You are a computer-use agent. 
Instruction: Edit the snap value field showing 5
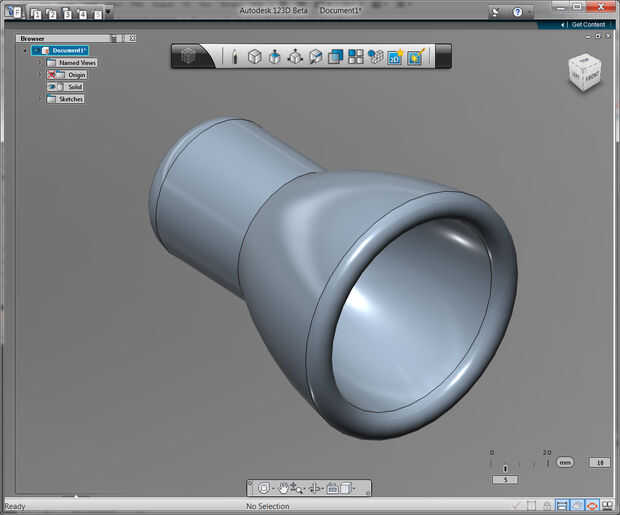coord(505,480)
